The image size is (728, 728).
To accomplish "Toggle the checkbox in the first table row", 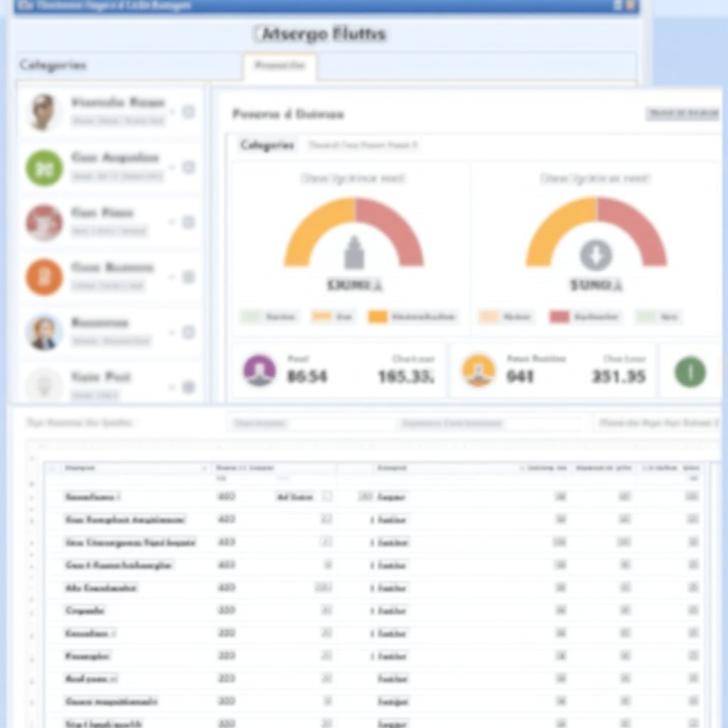I will pos(327,497).
